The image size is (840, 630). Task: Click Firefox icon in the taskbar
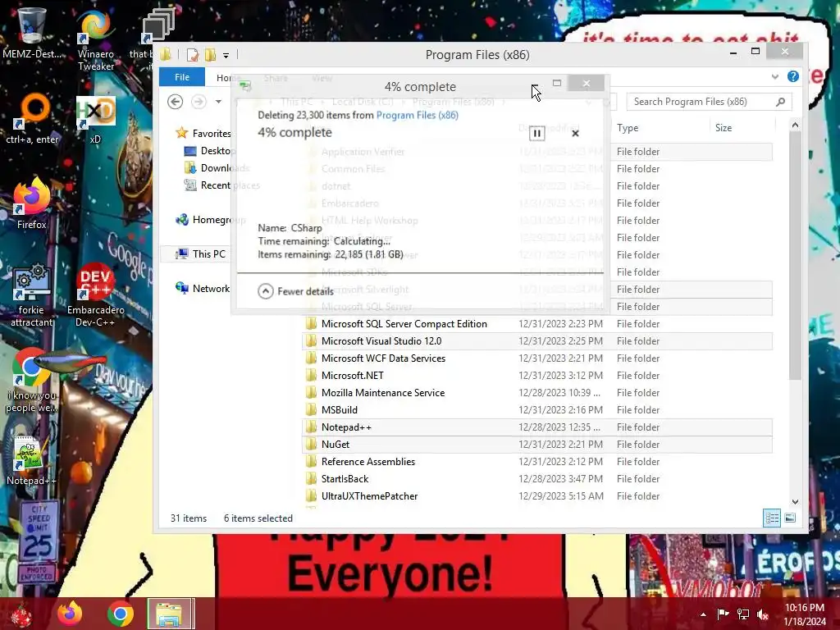(x=70, y=614)
